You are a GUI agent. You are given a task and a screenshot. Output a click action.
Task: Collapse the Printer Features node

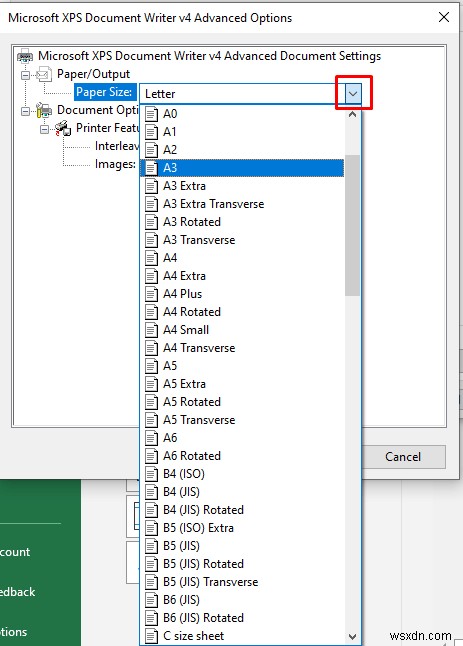pyautogui.click(x=44, y=129)
